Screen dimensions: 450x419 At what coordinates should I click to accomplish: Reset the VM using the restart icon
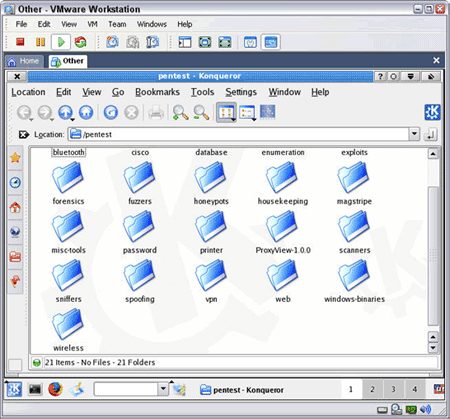tap(80, 42)
